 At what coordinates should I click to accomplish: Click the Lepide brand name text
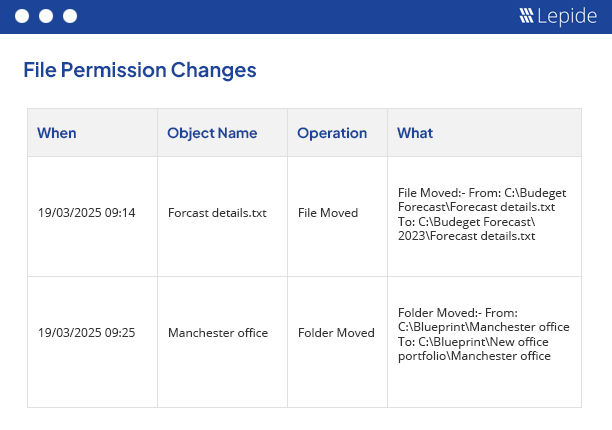tap(567, 16)
